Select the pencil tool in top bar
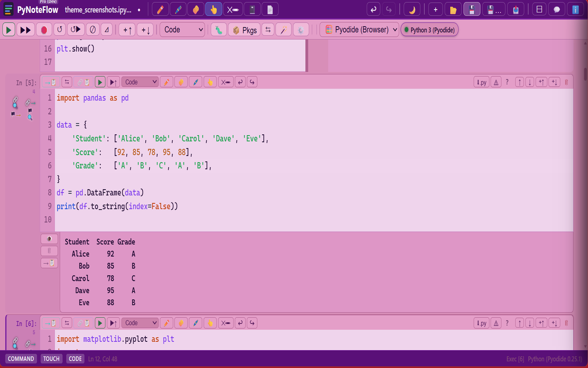This screenshot has width=588, height=368. click(160, 9)
